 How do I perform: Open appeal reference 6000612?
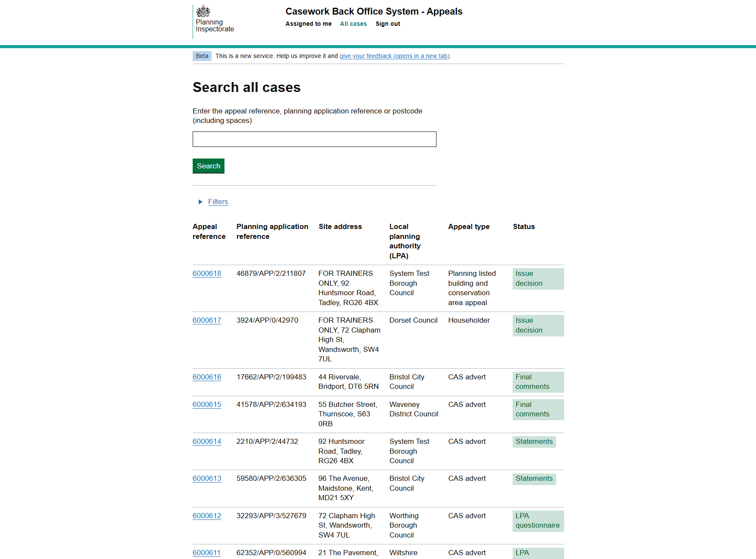point(207,516)
